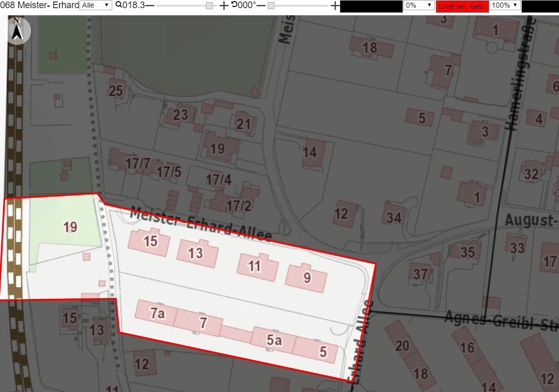This screenshot has height=392, width=559.
Task: Select building 15 on Meister-Erhard-Allee
Action: pyautogui.click(x=149, y=242)
